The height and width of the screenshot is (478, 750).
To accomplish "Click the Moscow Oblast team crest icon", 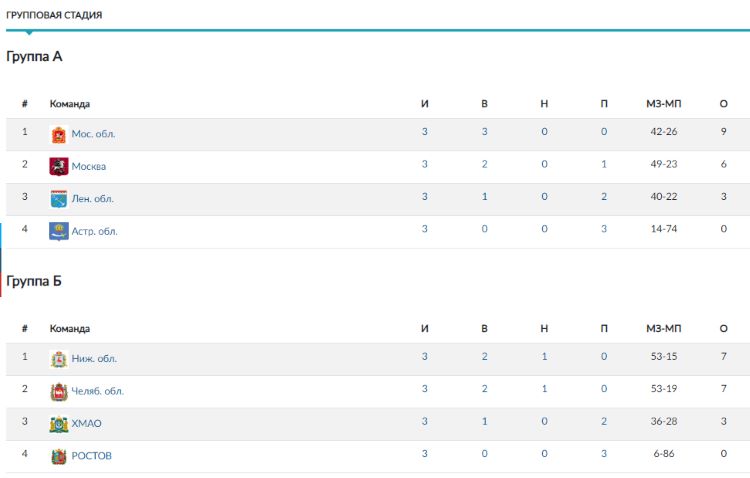I will pos(58,134).
